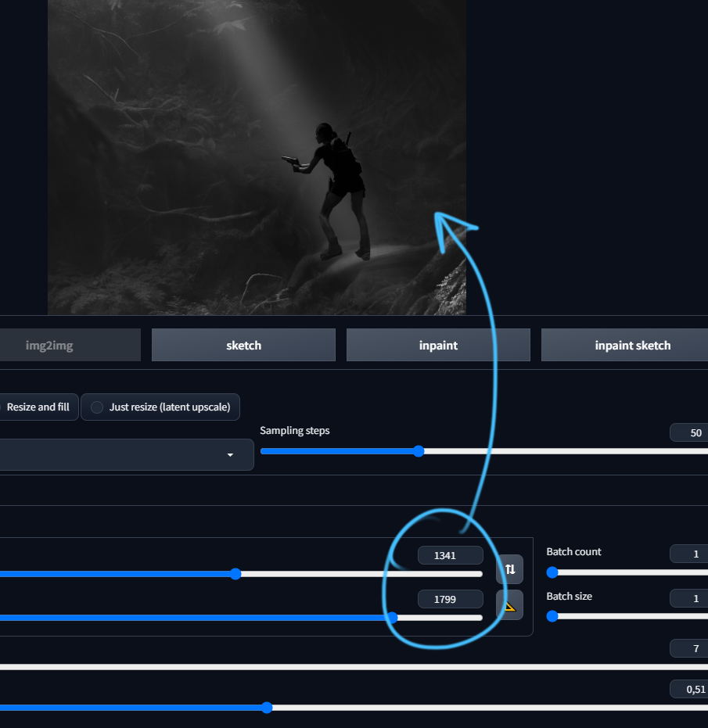
Task: Click the Sampling steps value field showing 50
Action: tap(689, 432)
